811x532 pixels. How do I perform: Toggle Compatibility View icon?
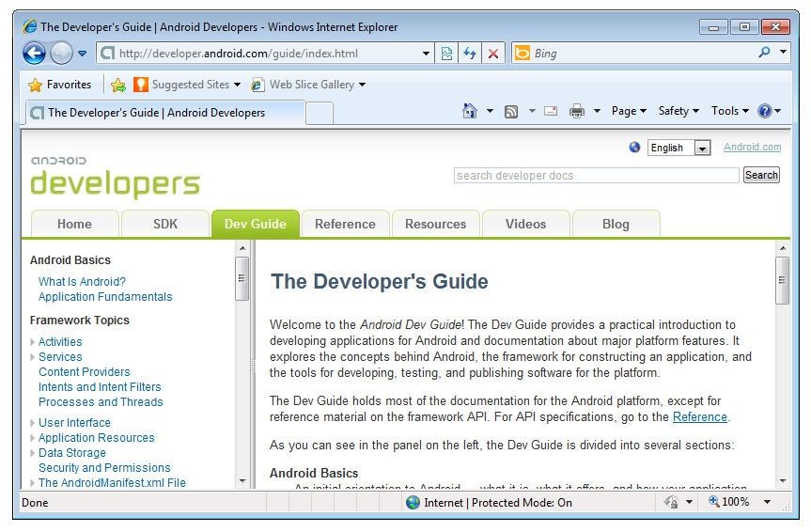pos(447,54)
